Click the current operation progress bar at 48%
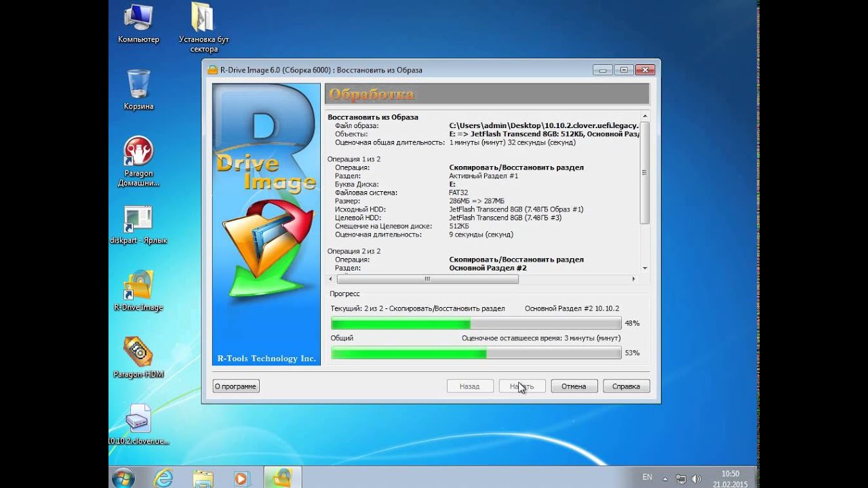 476,324
